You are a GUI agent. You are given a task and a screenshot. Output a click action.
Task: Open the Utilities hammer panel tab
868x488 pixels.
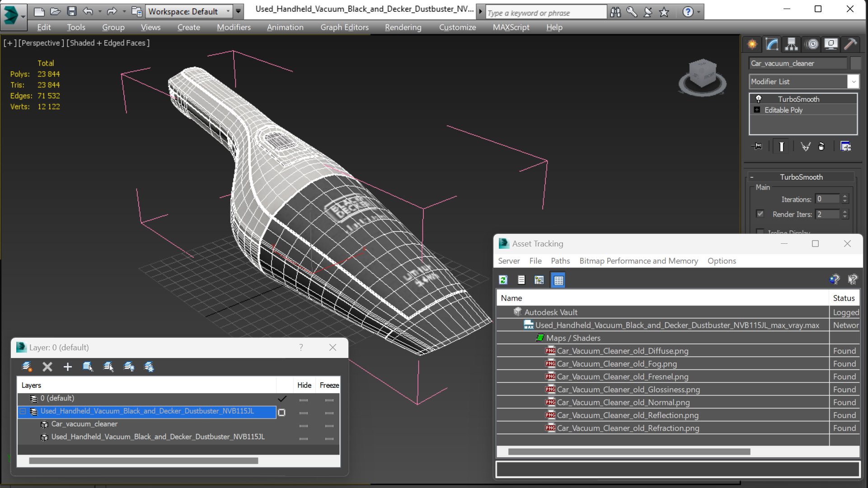(x=850, y=44)
